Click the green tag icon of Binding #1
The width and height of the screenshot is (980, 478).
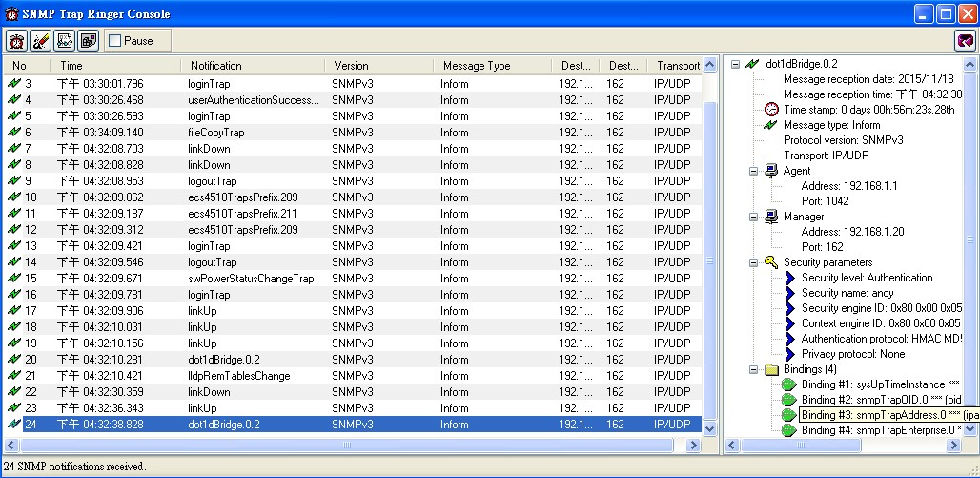coord(790,384)
